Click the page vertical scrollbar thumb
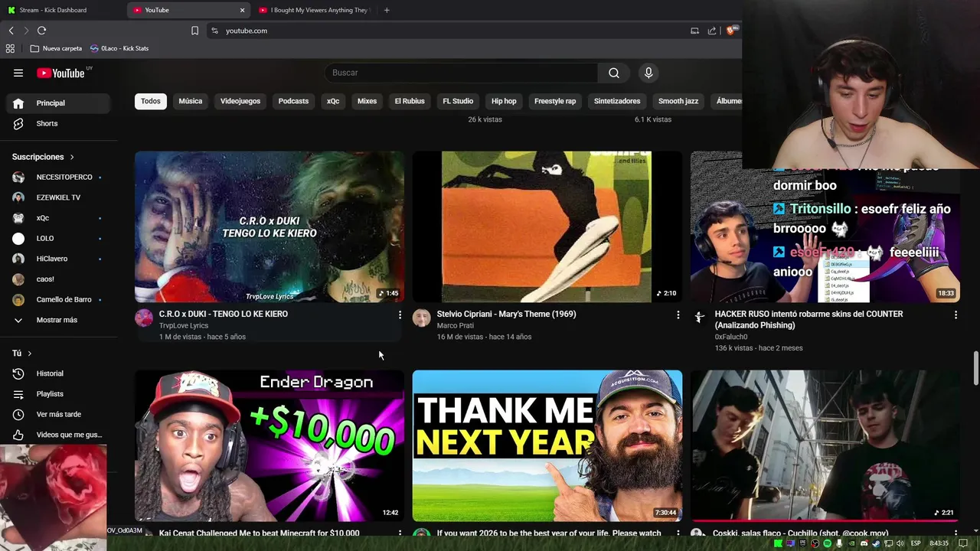The width and height of the screenshot is (980, 551). point(975,369)
